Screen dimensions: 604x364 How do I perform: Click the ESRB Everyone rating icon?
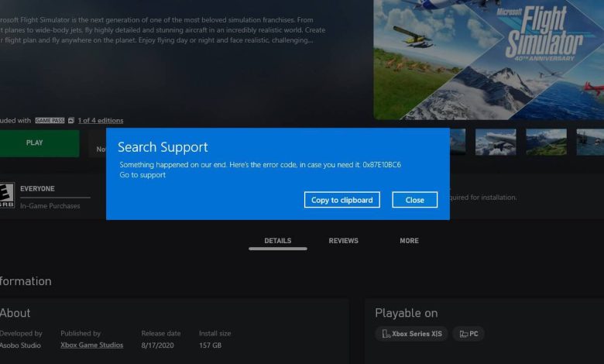6,195
